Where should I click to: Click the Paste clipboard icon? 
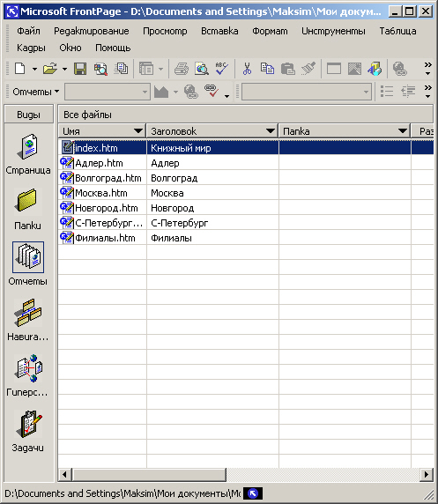pos(287,69)
